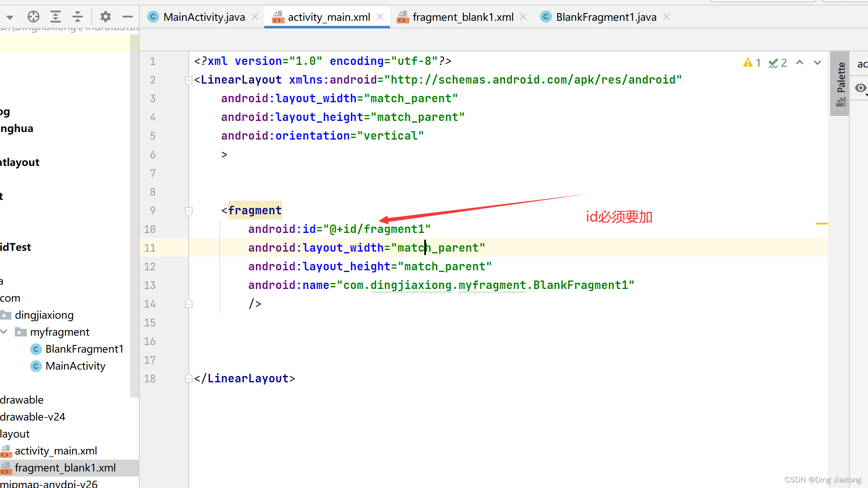Screen dimensions: 868x488
Task: Collapse the fragment tag fold marker at line 9
Action: (x=189, y=211)
